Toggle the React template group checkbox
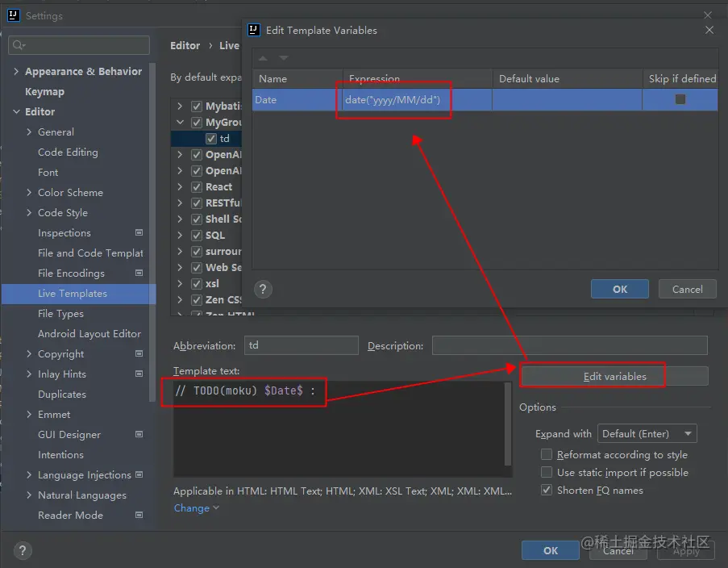The image size is (728, 568). pos(197,187)
